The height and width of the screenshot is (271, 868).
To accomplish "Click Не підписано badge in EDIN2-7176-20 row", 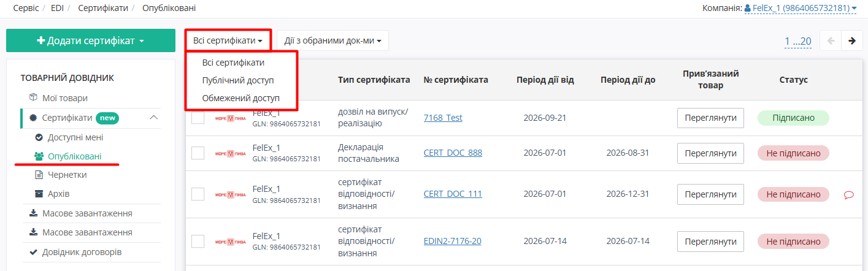I will pos(793,242).
